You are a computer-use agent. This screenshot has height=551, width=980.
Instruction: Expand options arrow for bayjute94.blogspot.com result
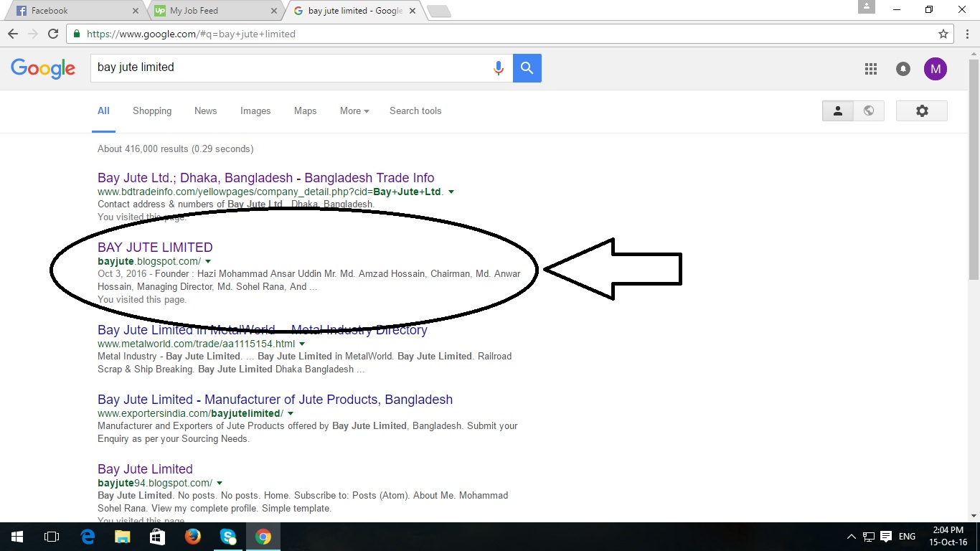[220, 484]
